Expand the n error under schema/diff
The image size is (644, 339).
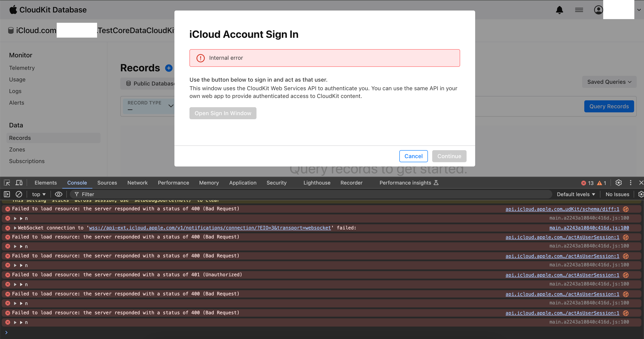(x=15, y=218)
